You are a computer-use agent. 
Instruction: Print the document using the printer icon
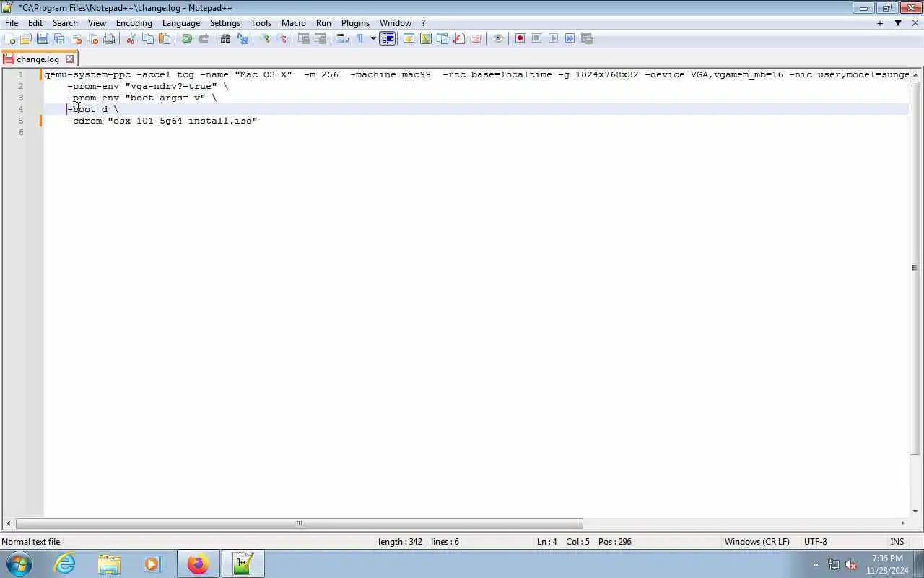click(109, 38)
